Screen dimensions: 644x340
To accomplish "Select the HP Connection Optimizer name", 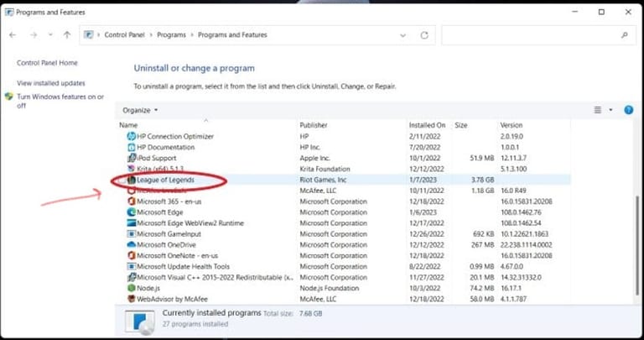I will 175,136.
